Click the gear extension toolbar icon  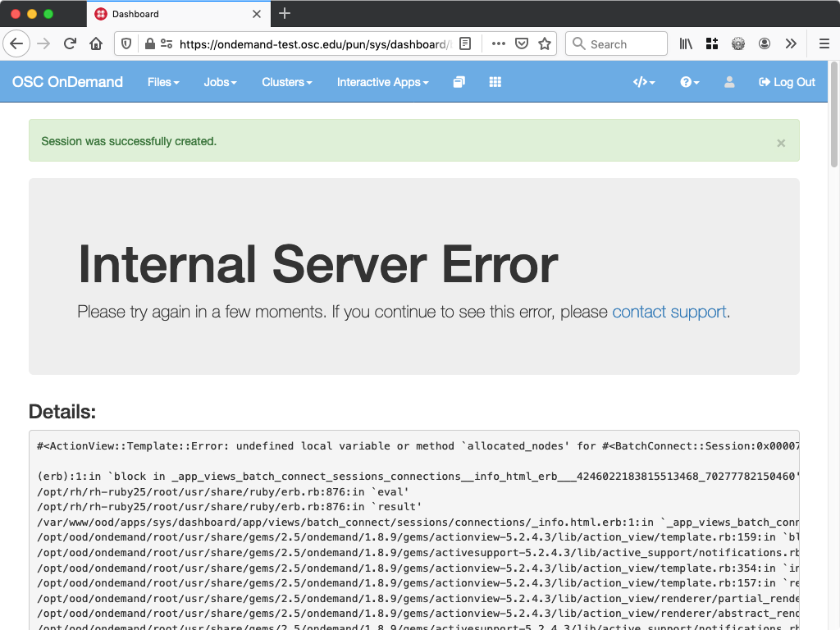point(738,44)
